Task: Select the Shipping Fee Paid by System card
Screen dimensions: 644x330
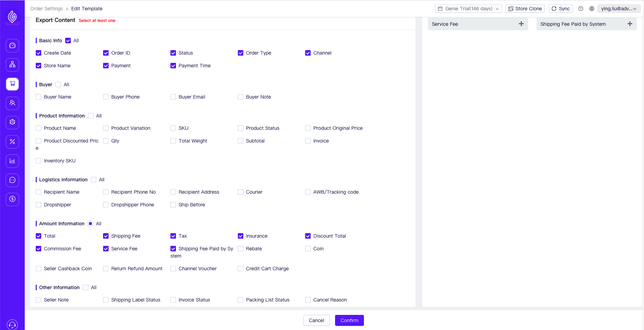Action: click(x=586, y=24)
